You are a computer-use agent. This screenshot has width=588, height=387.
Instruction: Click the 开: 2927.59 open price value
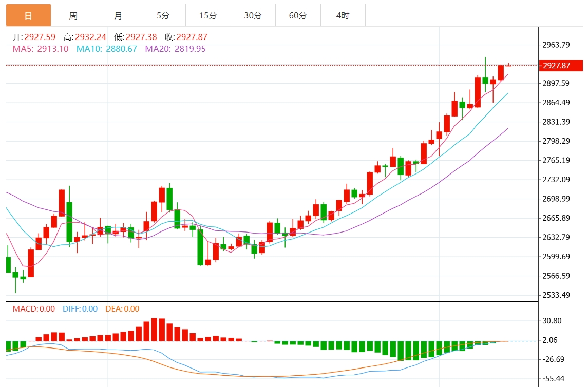point(34,37)
